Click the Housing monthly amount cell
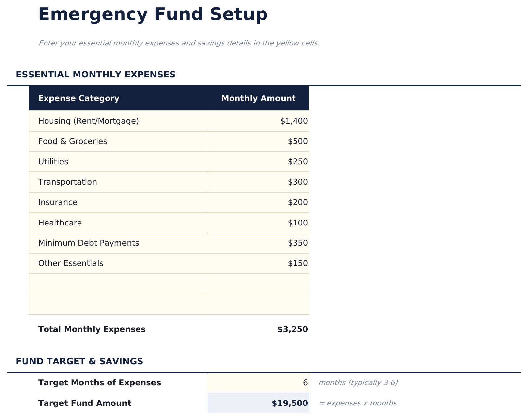This screenshot has width=528, height=420. click(258, 121)
